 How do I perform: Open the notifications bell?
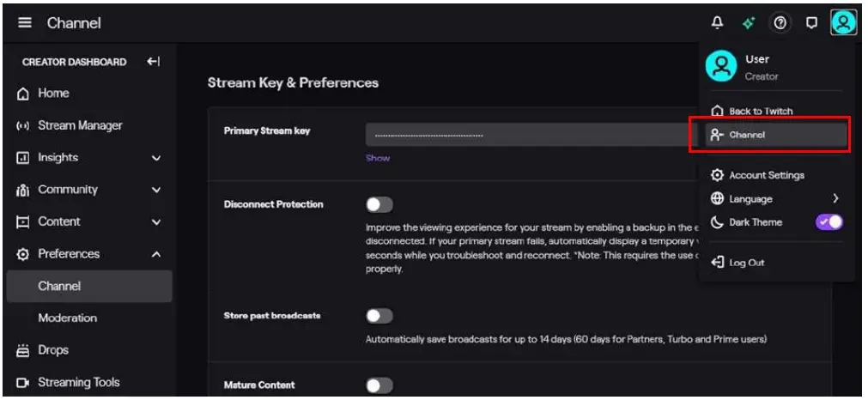click(x=718, y=23)
